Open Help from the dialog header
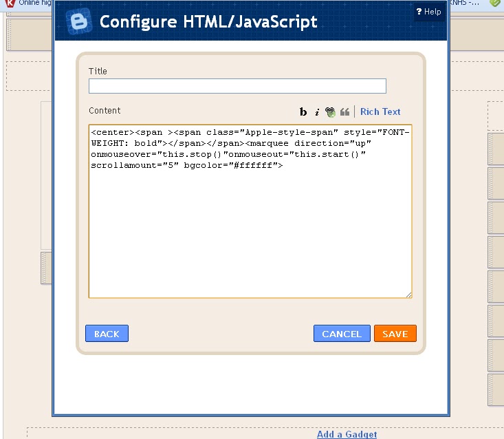504x439 pixels. pyautogui.click(x=428, y=12)
